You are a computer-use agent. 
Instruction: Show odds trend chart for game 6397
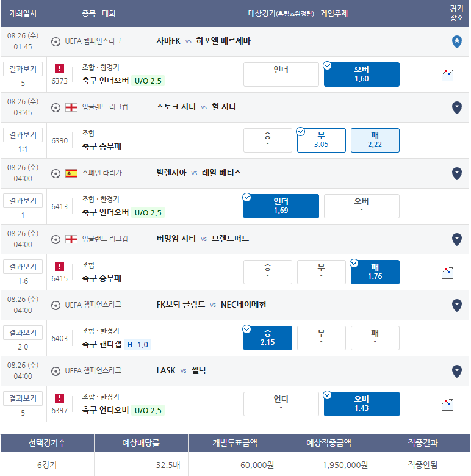447,405
